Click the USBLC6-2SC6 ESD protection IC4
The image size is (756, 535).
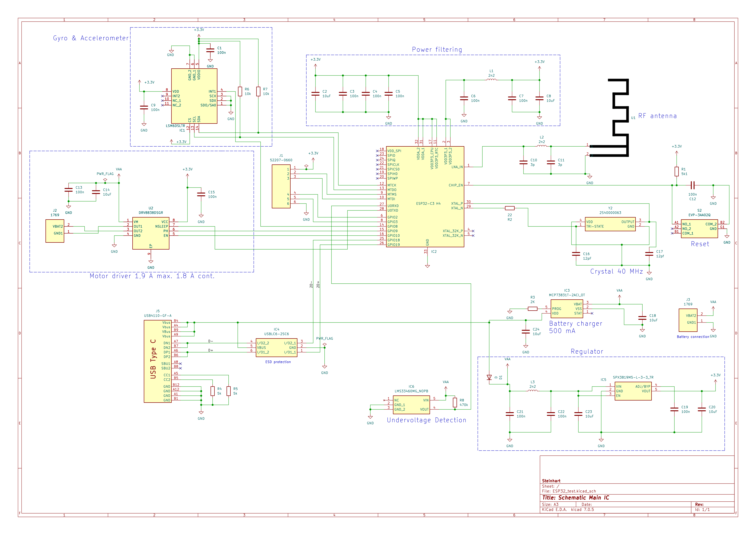click(276, 347)
